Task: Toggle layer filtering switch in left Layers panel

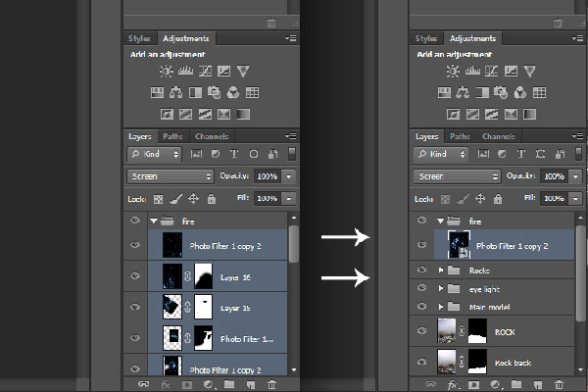Action: pyautogui.click(x=292, y=154)
